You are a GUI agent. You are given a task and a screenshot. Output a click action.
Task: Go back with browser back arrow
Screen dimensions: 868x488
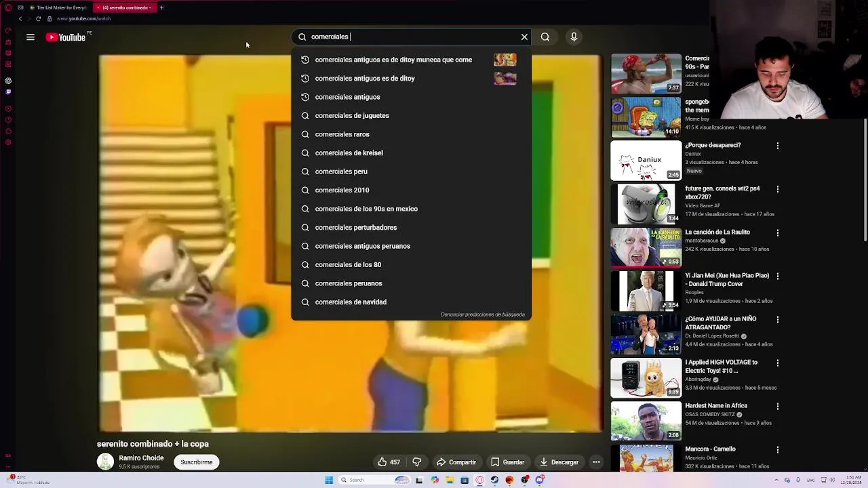[x=20, y=19]
